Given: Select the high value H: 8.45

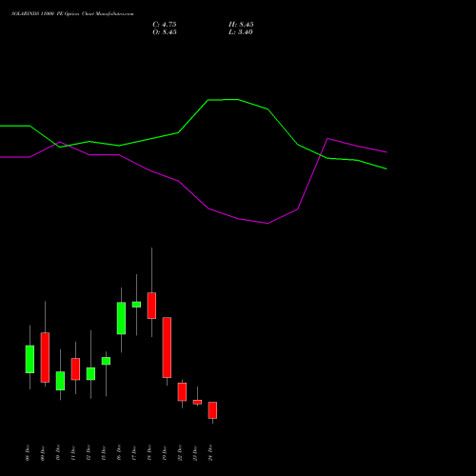Looking at the screenshot, I should click(x=241, y=25).
